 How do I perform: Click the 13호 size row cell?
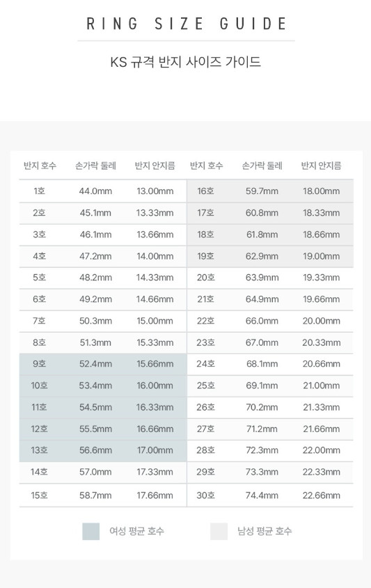point(40,450)
